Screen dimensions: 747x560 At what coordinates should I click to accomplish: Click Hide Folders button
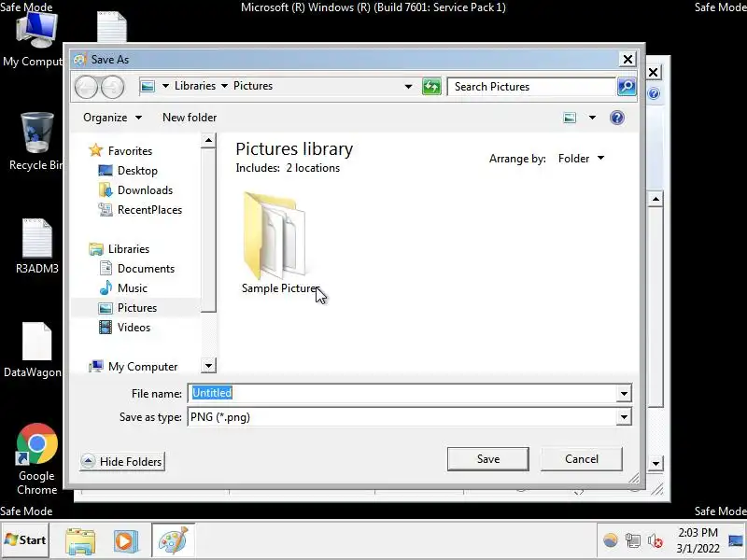pos(122,461)
